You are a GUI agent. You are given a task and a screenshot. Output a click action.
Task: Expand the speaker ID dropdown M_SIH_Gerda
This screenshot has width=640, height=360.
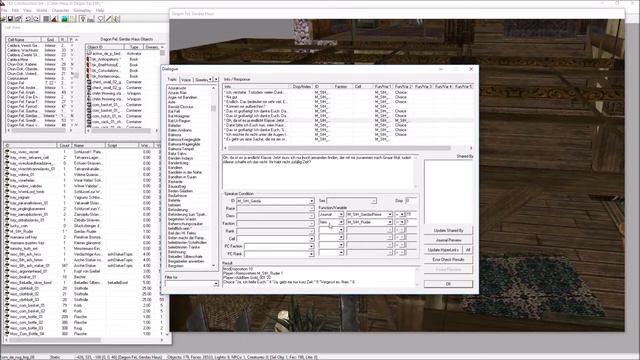click(311, 201)
